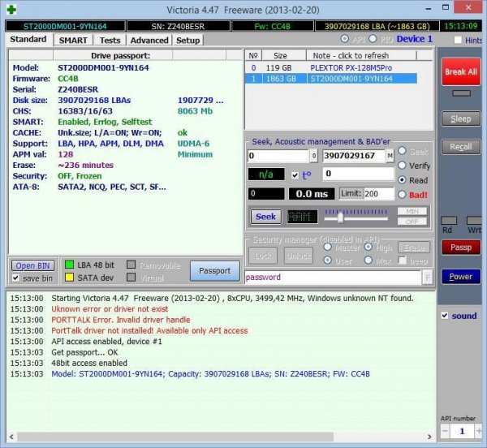Screen dimensions: 487x448
Task: Select the Bad! radio option
Action: coord(402,194)
